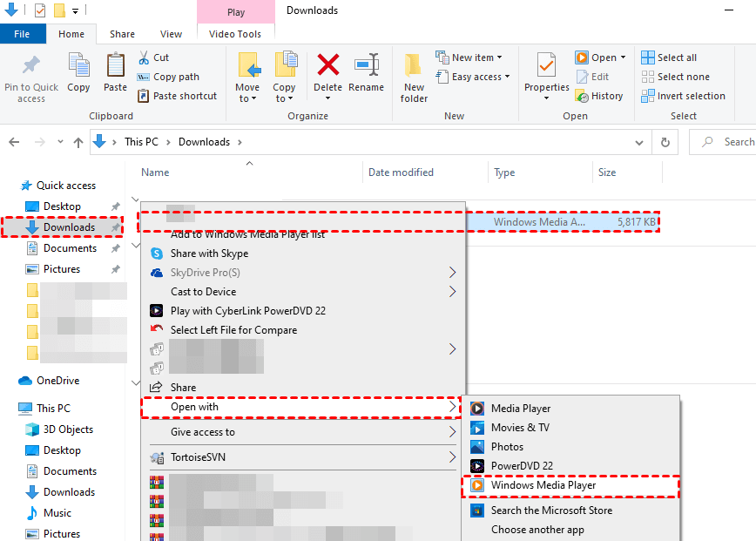This screenshot has height=541, width=756.
Task: Sort by the Name column
Action: [155, 172]
